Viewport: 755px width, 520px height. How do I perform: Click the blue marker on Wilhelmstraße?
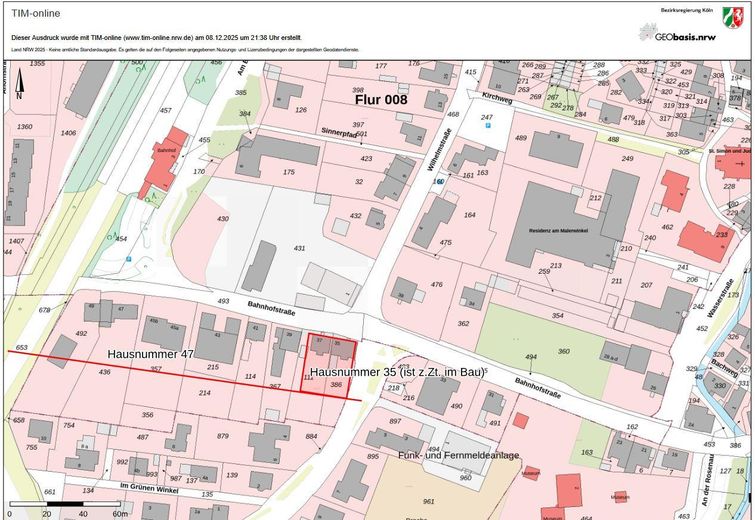coord(438,182)
